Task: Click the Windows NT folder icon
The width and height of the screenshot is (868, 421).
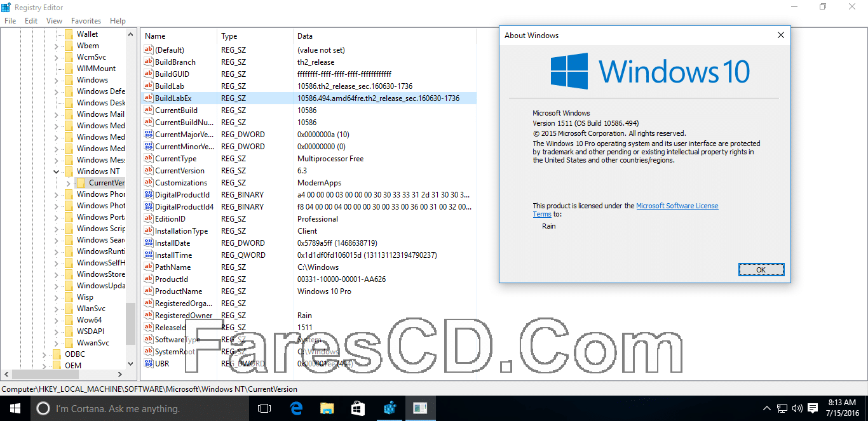Action: pos(69,171)
